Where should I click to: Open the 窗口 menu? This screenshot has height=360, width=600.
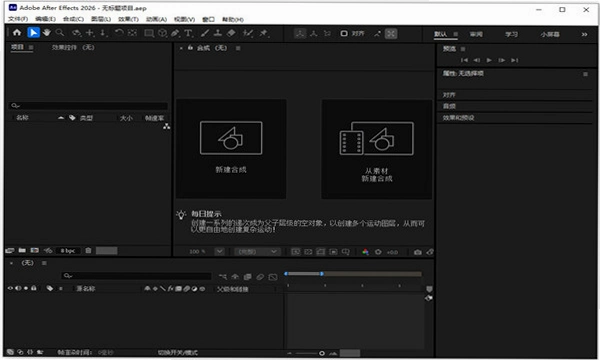tap(209, 19)
